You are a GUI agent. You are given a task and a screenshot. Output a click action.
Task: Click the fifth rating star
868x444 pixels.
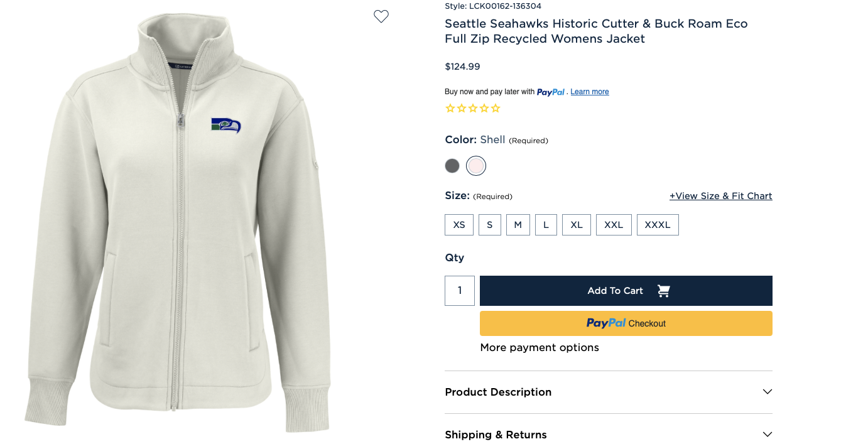pos(496,108)
